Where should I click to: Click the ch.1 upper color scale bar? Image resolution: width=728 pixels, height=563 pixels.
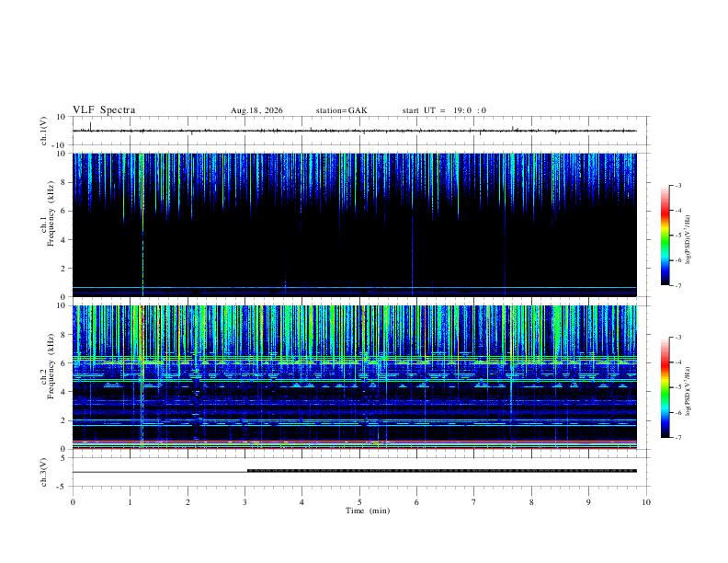click(x=665, y=236)
